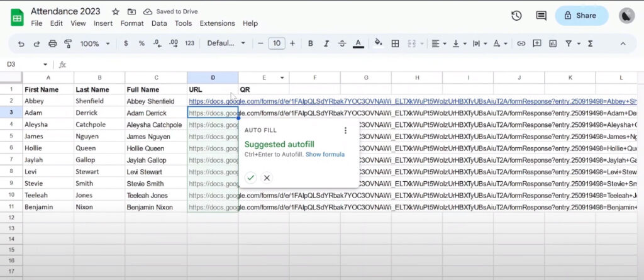Image resolution: width=644 pixels, height=280 pixels.
Task: Toggle italic formatting
Action: (326, 43)
